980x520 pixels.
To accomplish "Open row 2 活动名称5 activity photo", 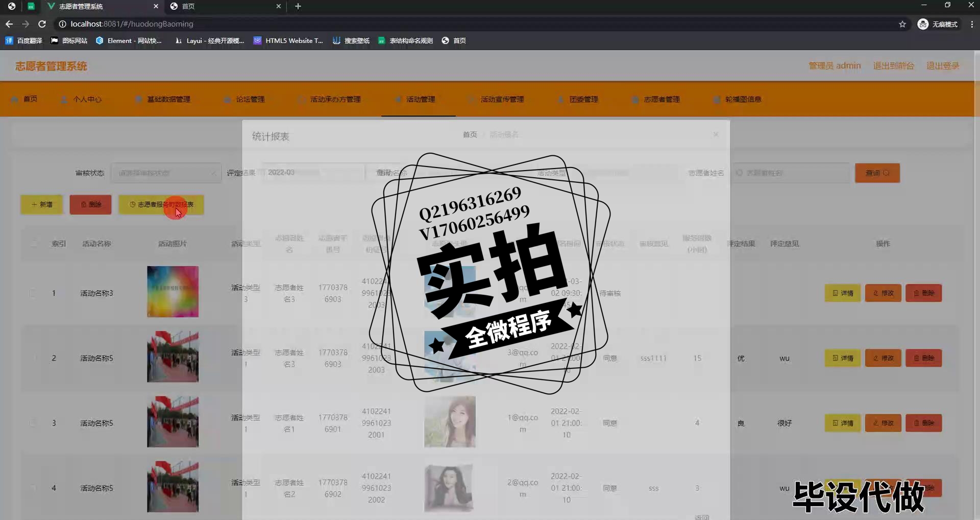I will [x=173, y=357].
